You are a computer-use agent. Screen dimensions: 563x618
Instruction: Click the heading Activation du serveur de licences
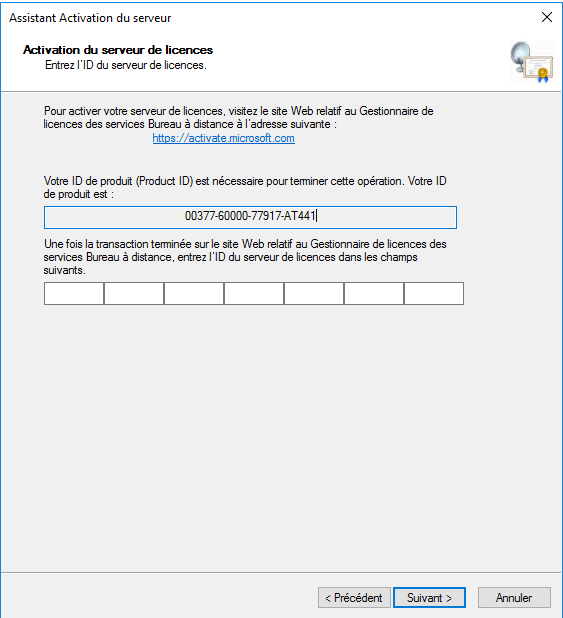[118, 50]
